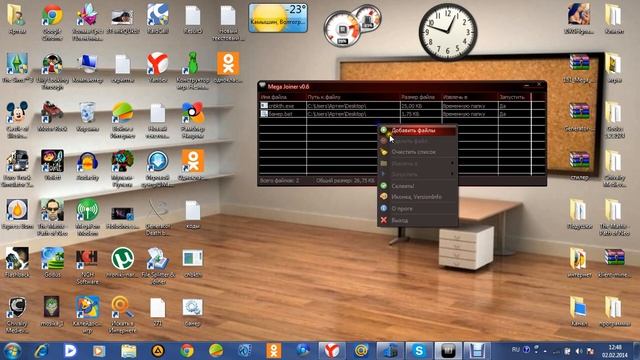
Task: Select the 'Искать в Интернете' shortcut
Action: [x=122, y=314]
